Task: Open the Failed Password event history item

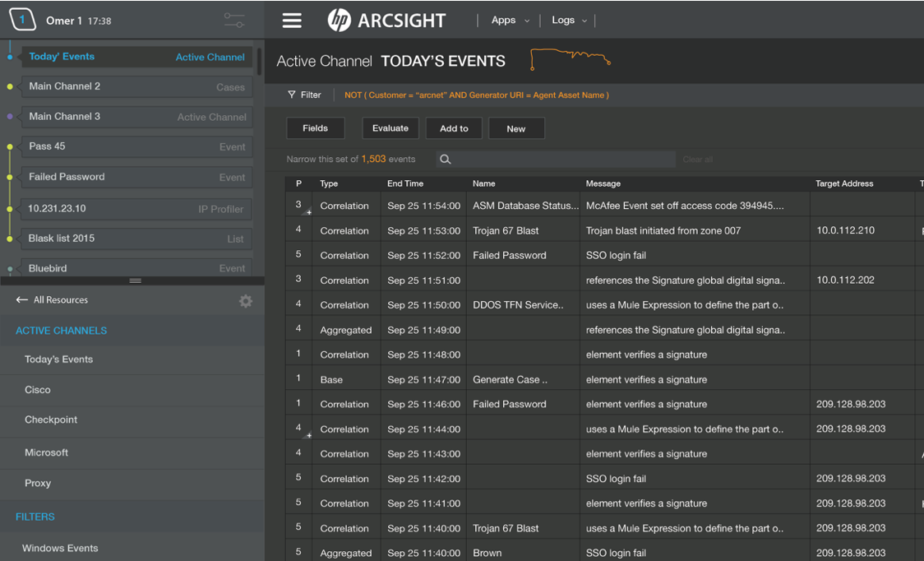Action: pyautogui.click(x=136, y=177)
